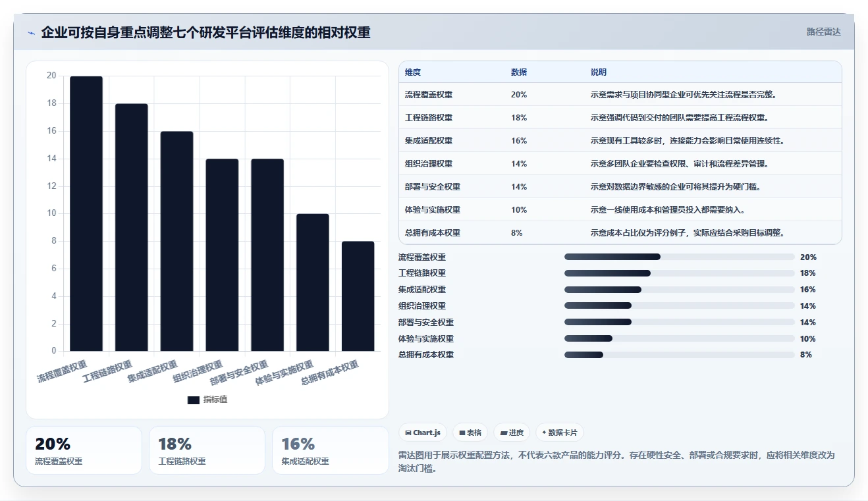Click the 8% value in table
The height and width of the screenshot is (501, 868).
click(x=517, y=232)
